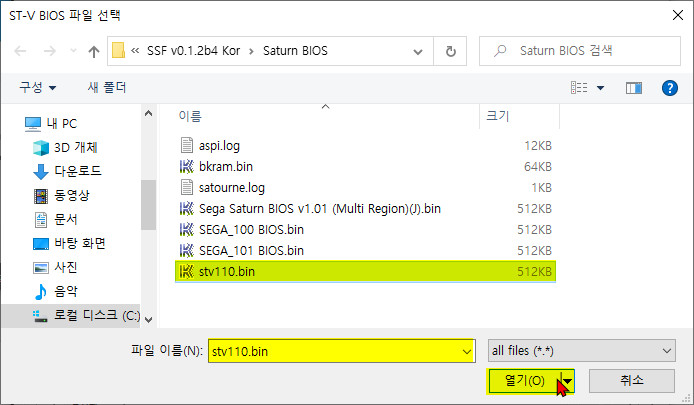Viewport: 694px width, 405px height.
Task: Open 사진 folder
Action: [x=55, y=267]
